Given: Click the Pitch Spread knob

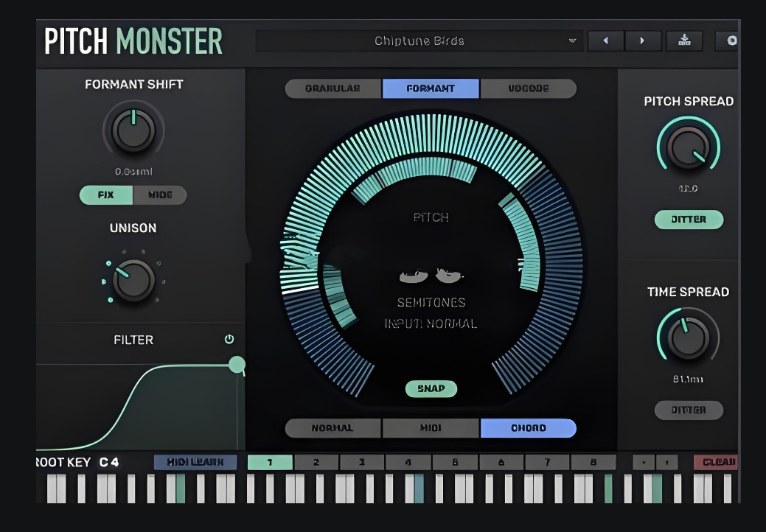Looking at the screenshot, I should click(689, 147).
